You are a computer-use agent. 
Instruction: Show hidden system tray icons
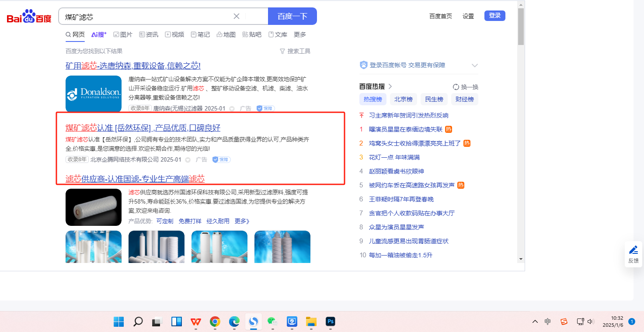[x=535, y=322]
